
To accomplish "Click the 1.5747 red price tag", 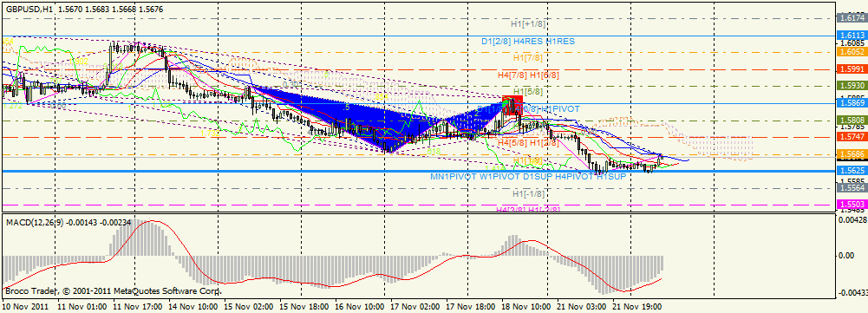I will 853,137.
